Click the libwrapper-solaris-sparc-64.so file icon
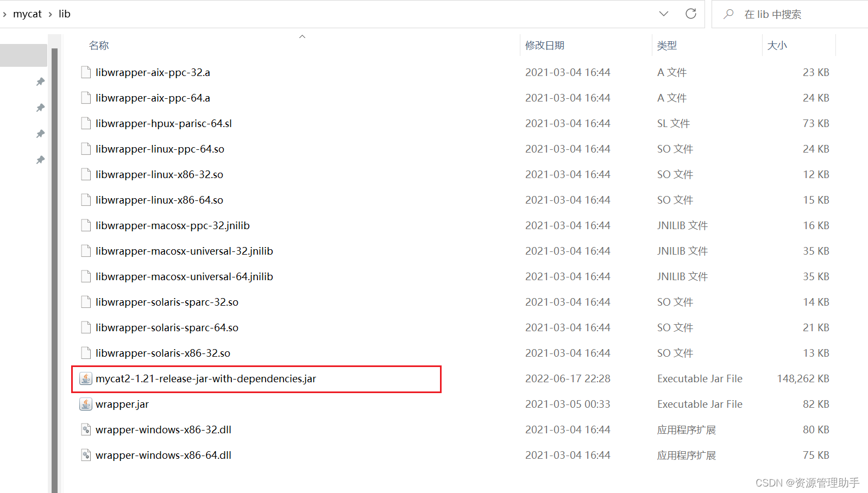 coord(86,327)
